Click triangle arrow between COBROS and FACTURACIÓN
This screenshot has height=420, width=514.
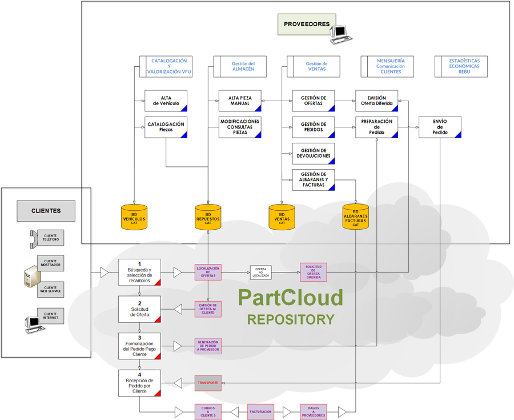point(234,412)
